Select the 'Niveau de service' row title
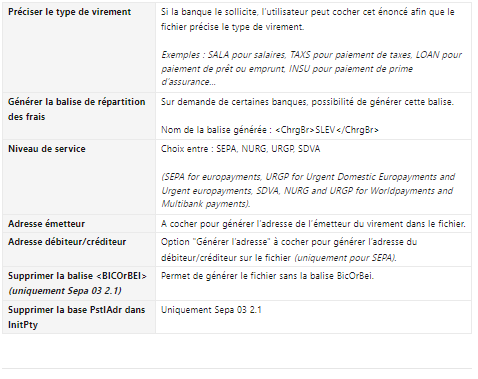 click(47, 149)
